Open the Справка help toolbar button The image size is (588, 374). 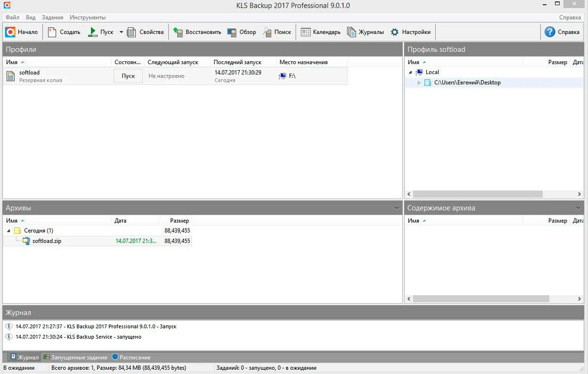point(562,32)
